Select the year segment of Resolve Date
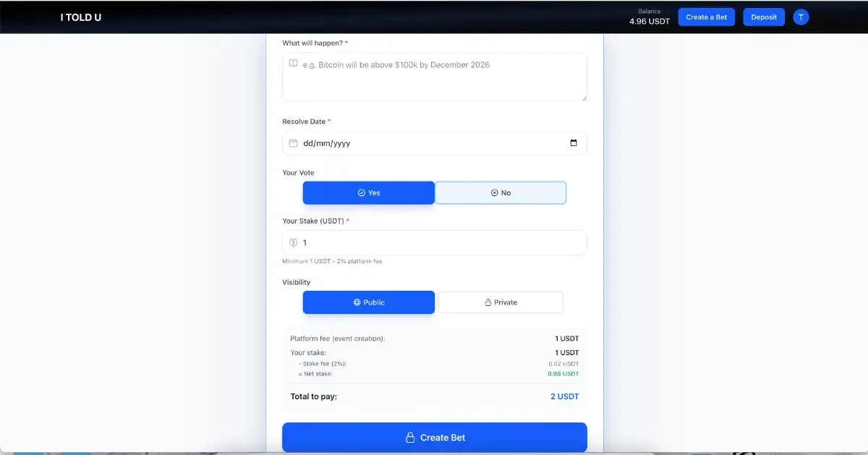Image resolution: width=868 pixels, height=455 pixels. 341,143
